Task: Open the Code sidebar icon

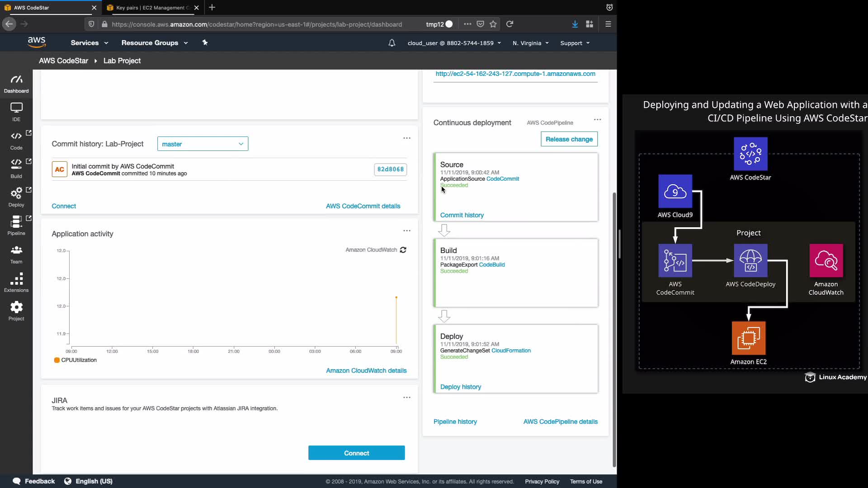Action: pyautogui.click(x=16, y=140)
